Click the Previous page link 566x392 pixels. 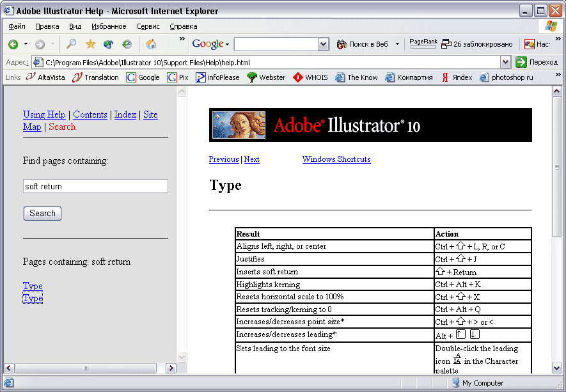224,159
